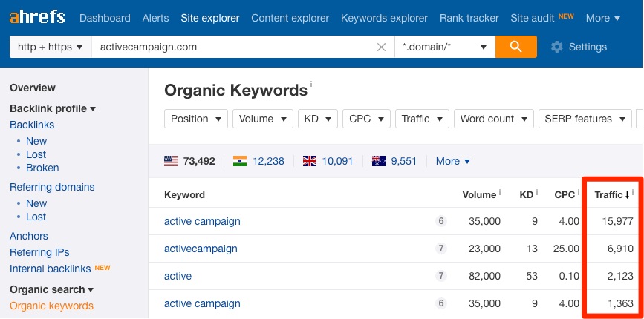This screenshot has height=319, width=644.
Task: Click the 9,551 Australia keyword count
Action: point(404,161)
